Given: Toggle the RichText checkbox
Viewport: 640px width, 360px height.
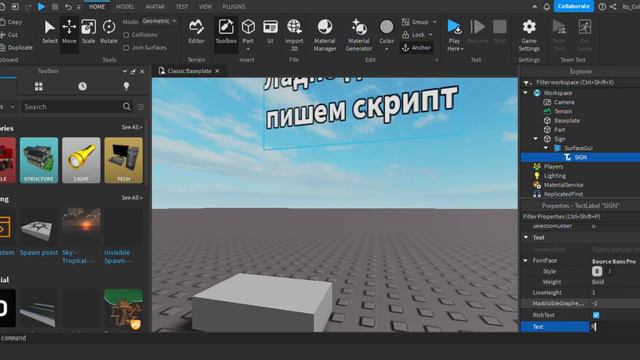Looking at the screenshot, I should (596, 315).
